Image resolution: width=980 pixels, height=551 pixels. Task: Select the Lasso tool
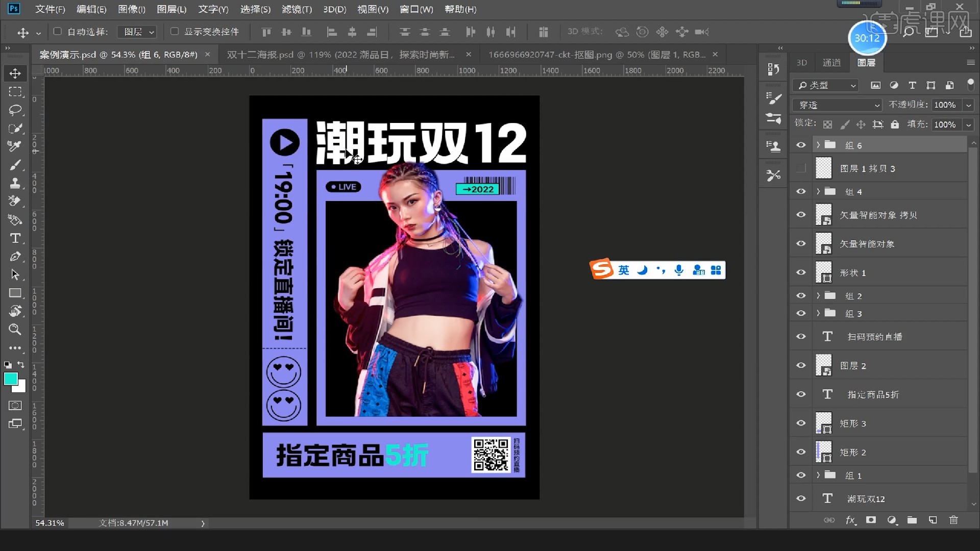point(15,110)
